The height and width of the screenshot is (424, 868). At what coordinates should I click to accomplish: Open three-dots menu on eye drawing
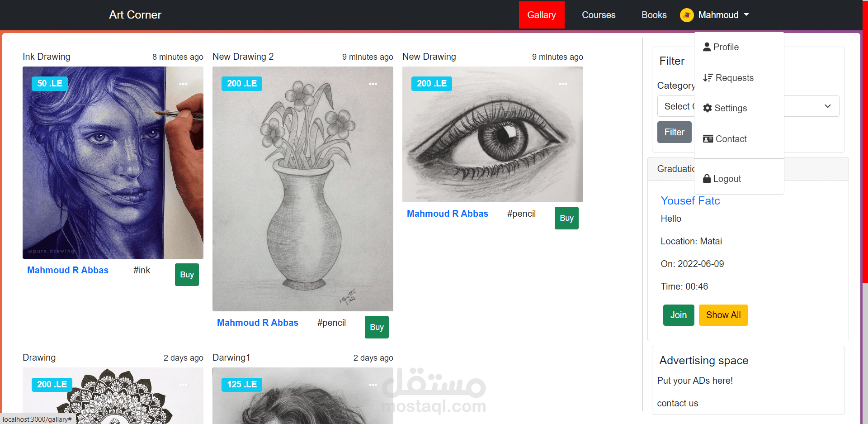(563, 84)
